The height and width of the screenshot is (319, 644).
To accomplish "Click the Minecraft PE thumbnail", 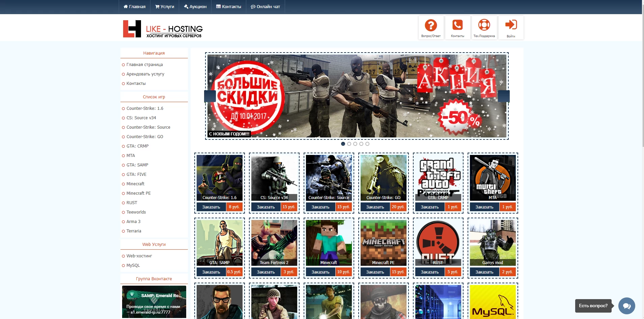I will point(384,243).
